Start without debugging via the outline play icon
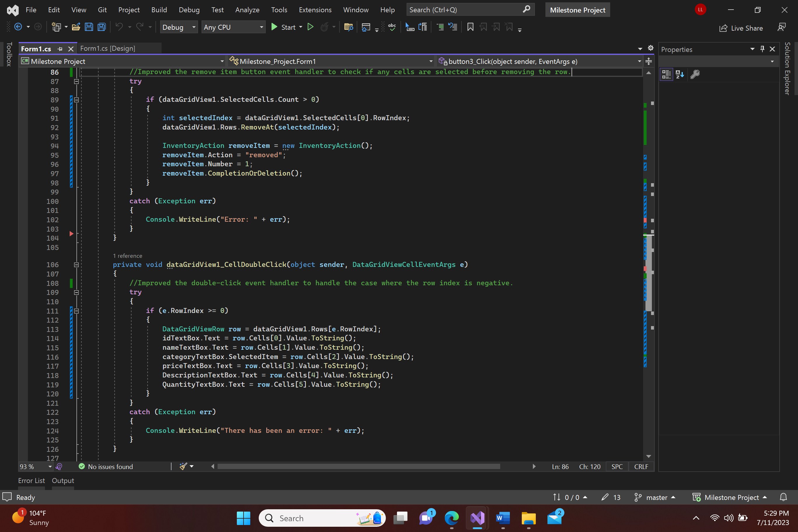 pyautogui.click(x=310, y=27)
